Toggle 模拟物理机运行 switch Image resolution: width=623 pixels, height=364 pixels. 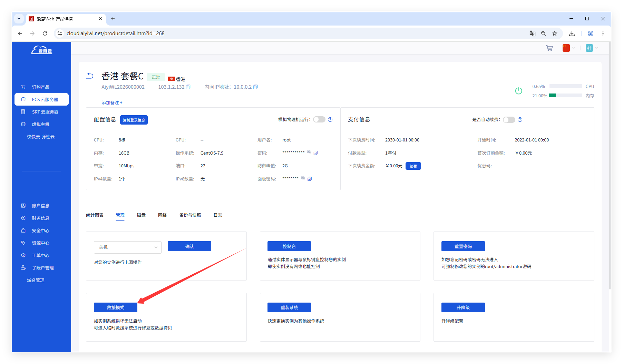coord(319,120)
